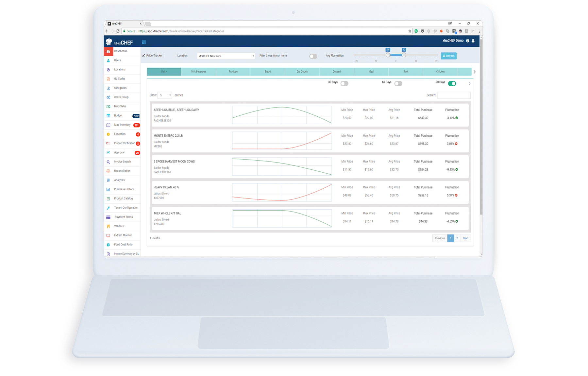Image resolution: width=588 pixels, height=376 pixels.
Task: Switch to the Chicken tab
Action: (x=440, y=72)
